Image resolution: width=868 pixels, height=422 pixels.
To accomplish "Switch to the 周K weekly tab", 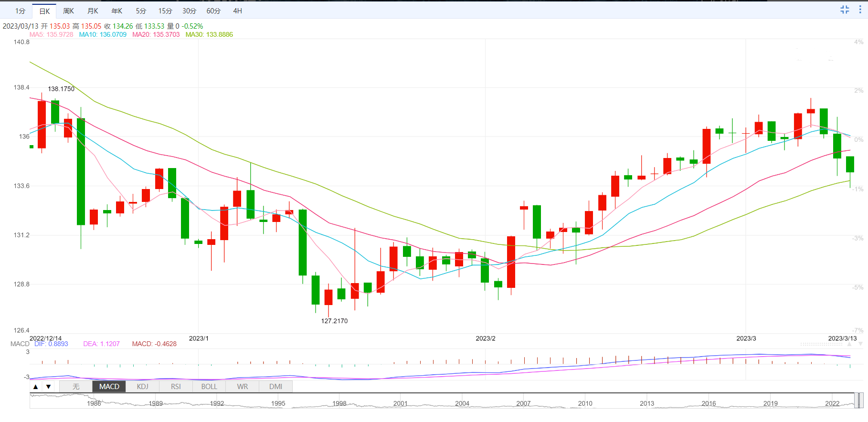I will 69,11.
